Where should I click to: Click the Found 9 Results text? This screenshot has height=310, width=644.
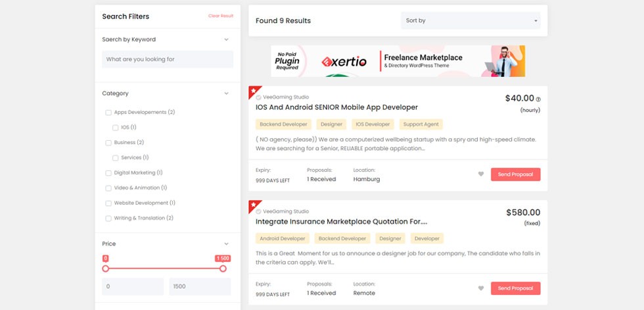point(283,20)
